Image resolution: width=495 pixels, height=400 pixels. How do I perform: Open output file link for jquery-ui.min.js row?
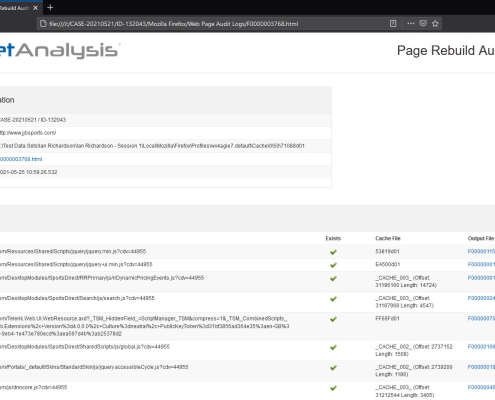pos(481,265)
